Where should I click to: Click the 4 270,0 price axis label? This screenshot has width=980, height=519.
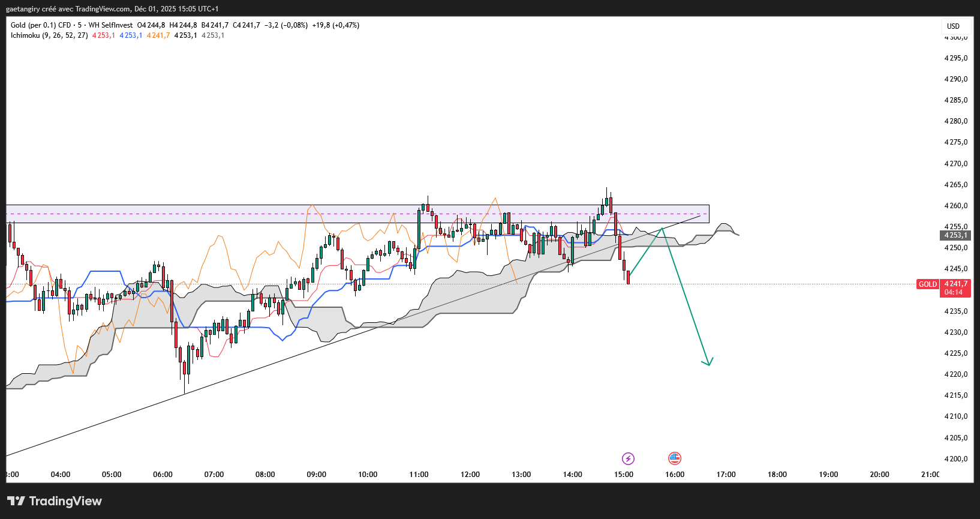point(956,164)
